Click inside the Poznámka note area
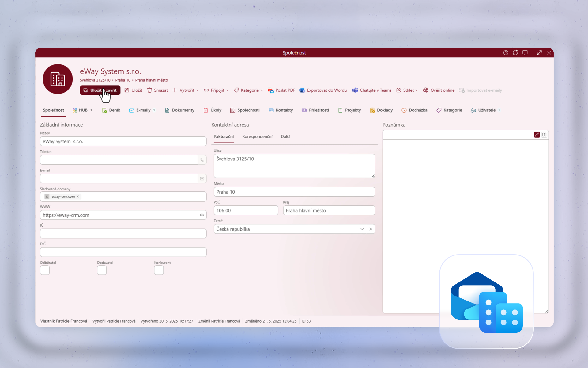588x368 pixels. [466, 226]
